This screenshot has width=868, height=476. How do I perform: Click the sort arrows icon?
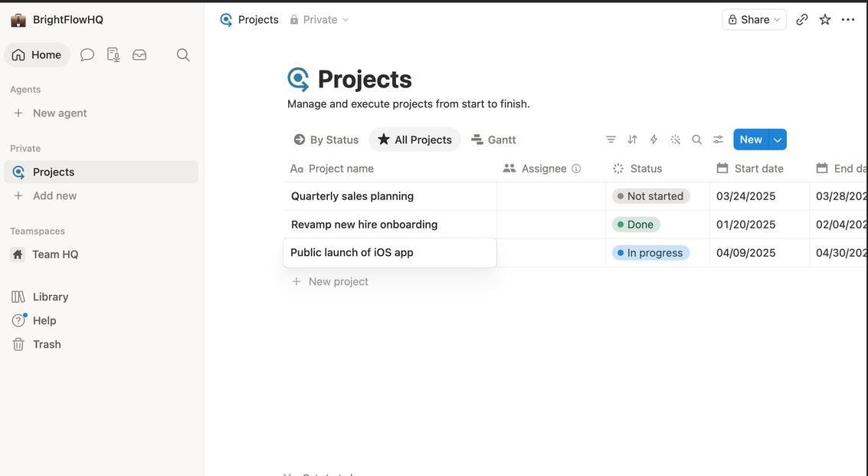[x=632, y=140]
